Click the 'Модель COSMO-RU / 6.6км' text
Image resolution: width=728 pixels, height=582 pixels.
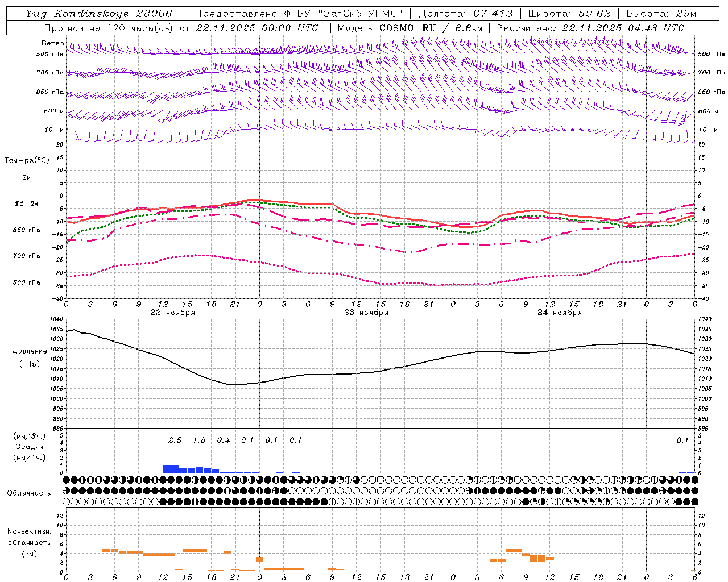pyautogui.click(x=410, y=28)
